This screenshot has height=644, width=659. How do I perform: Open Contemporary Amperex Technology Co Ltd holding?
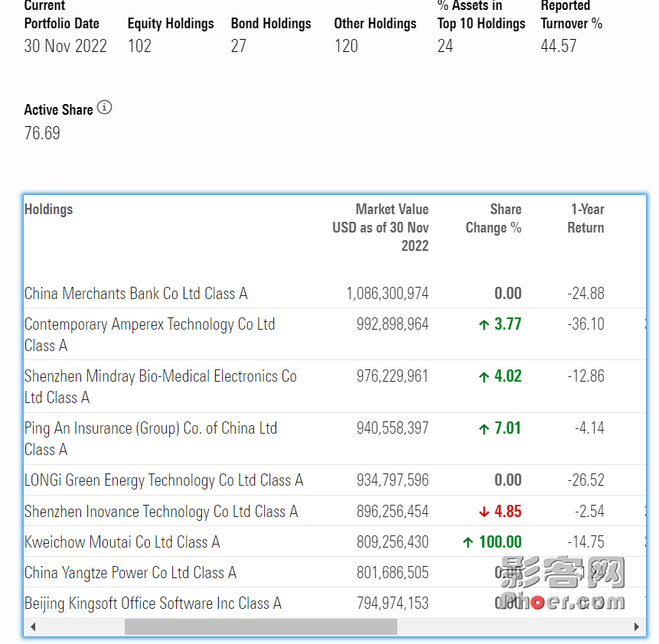149,335
